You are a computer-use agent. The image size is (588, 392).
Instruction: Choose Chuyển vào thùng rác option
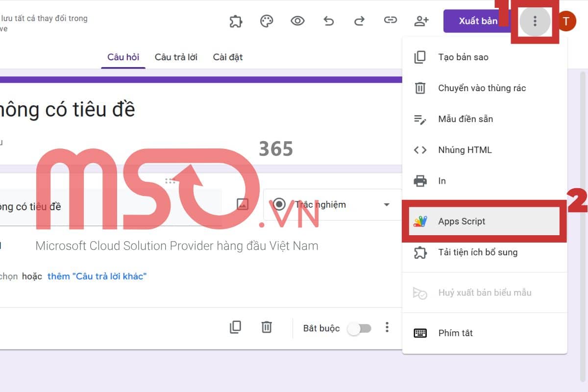point(485,88)
